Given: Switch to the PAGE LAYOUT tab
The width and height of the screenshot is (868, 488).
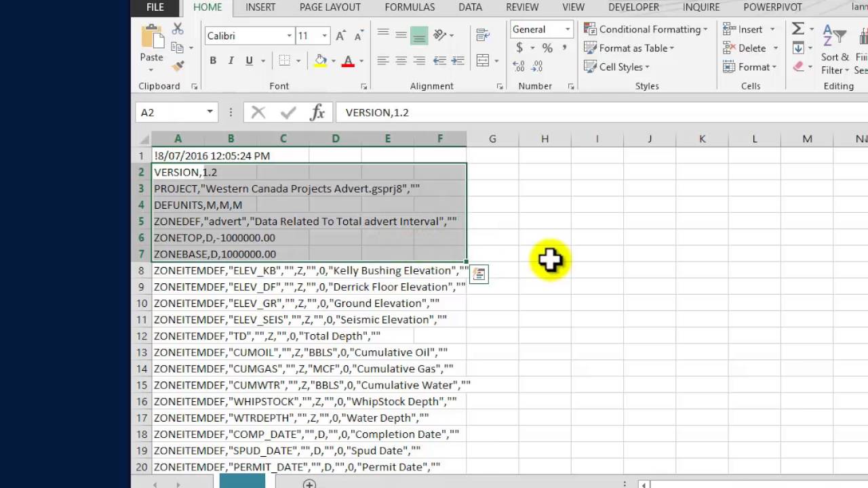Looking at the screenshot, I should tap(330, 7).
